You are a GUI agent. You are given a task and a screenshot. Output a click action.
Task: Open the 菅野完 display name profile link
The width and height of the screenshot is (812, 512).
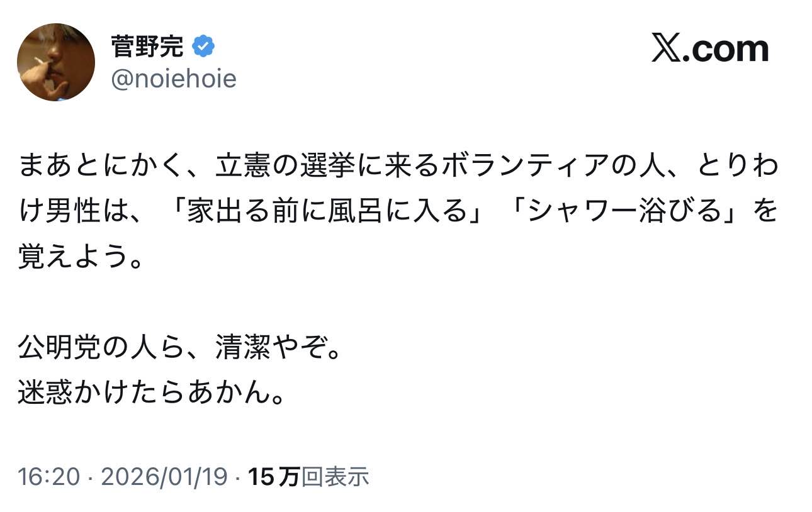[x=147, y=47]
